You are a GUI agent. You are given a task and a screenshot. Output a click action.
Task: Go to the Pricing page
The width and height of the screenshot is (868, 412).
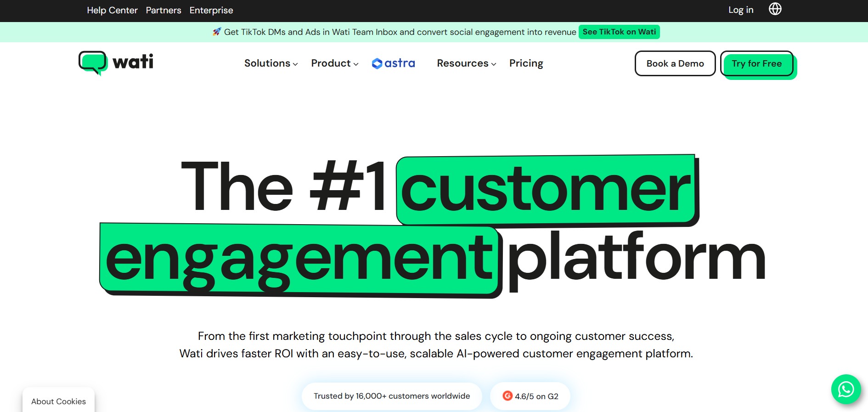click(526, 63)
